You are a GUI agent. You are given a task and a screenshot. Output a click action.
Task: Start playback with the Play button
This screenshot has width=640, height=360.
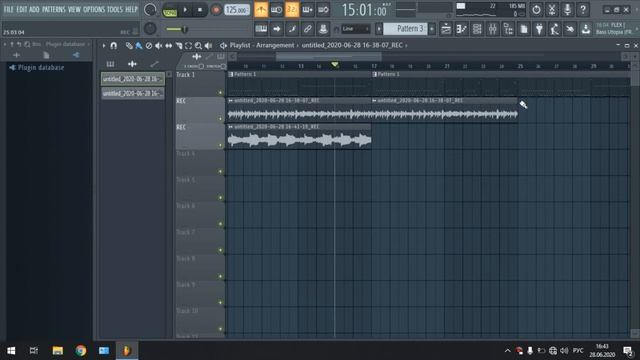tap(185, 10)
